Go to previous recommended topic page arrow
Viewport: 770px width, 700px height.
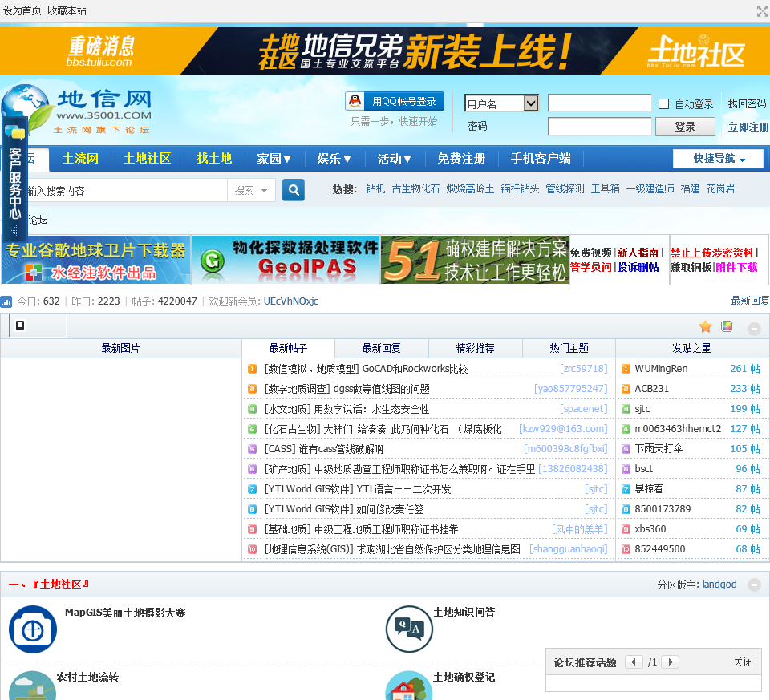[x=634, y=662]
